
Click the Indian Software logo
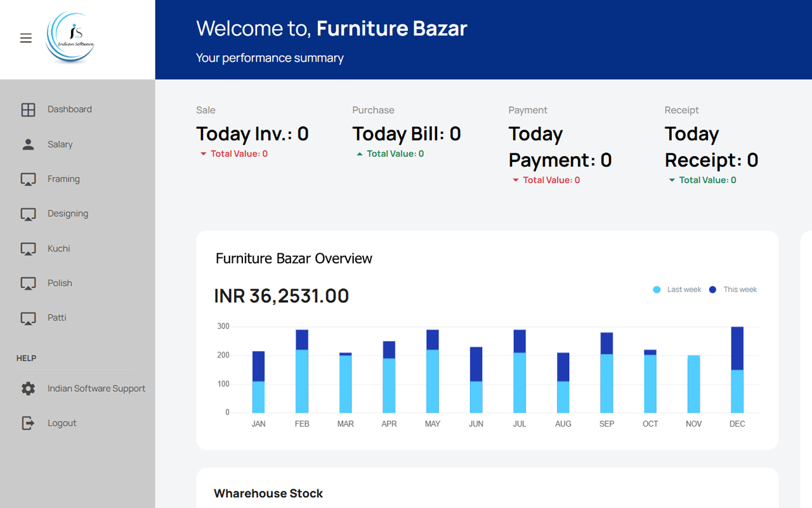[x=70, y=38]
